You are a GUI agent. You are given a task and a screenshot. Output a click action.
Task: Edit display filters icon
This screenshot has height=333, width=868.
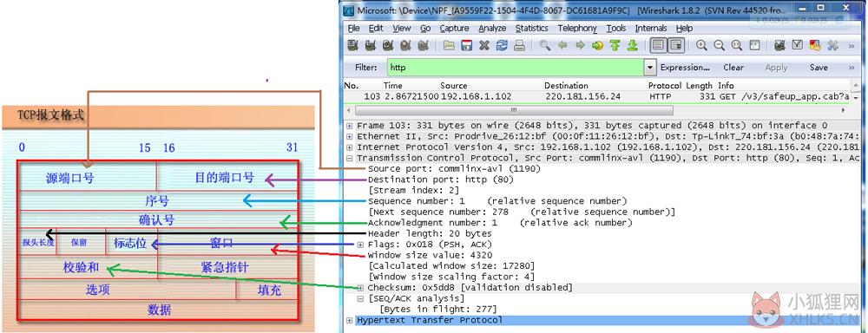tap(798, 46)
